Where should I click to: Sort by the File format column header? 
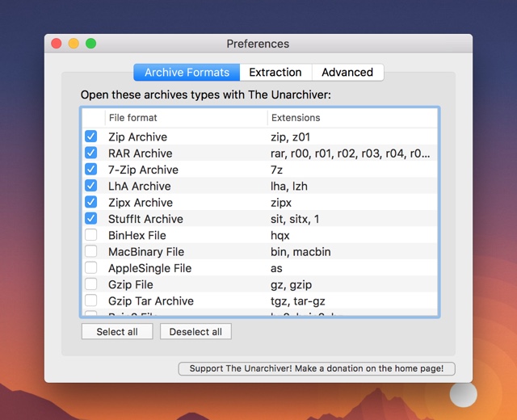click(x=186, y=118)
